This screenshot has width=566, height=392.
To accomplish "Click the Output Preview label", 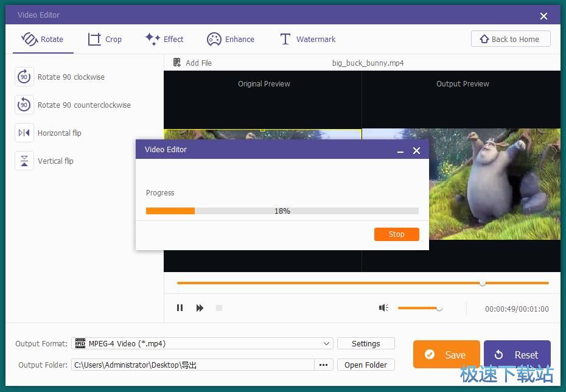I will pos(463,84).
